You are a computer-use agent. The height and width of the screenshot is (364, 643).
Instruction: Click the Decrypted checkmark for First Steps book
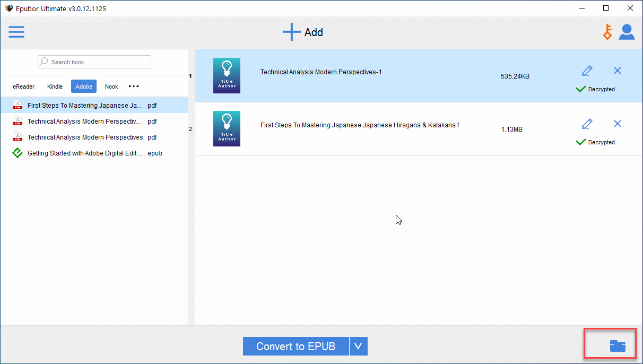(581, 142)
